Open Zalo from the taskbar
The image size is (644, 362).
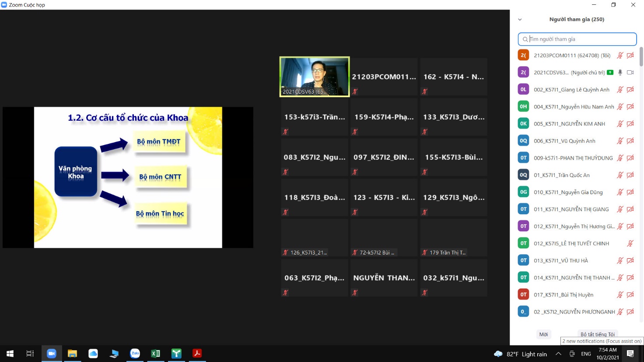135,354
